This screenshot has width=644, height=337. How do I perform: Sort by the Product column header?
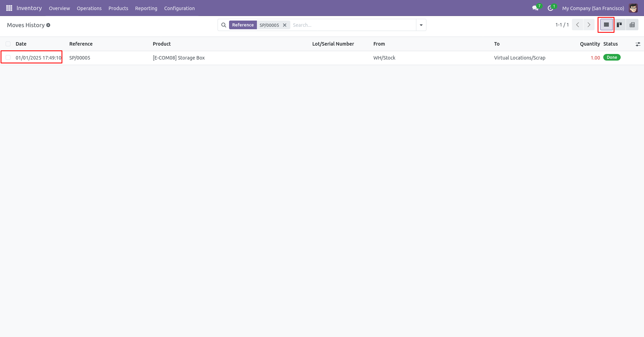162,44
